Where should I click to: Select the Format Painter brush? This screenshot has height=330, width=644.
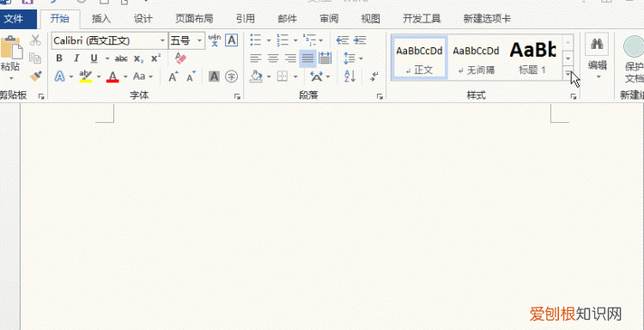(x=36, y=76)
